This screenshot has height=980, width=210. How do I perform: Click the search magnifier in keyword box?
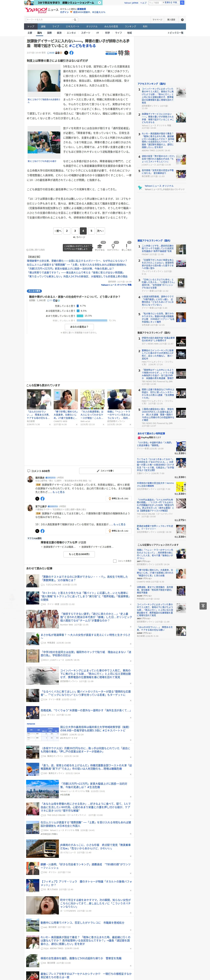click(75, 19)
